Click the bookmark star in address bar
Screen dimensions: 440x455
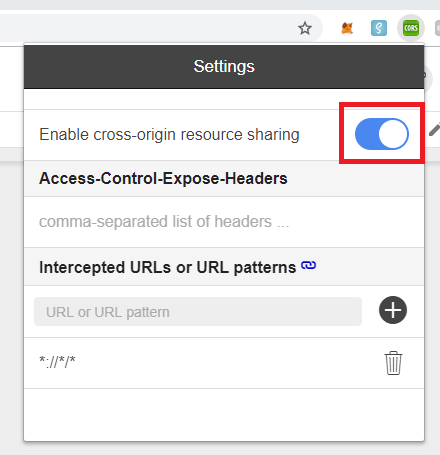click(x=305, y=28)
